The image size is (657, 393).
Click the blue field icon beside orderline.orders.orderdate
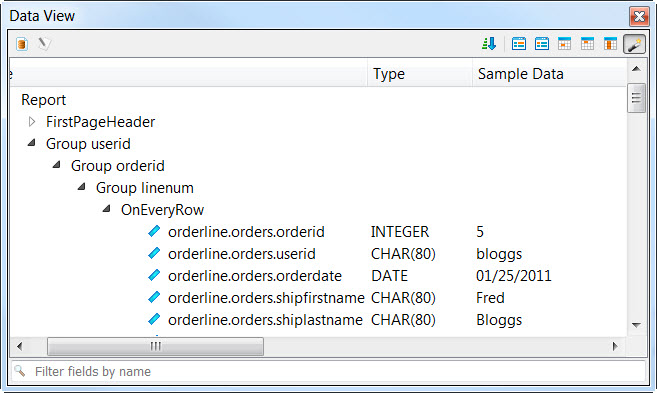click(154, 275)
